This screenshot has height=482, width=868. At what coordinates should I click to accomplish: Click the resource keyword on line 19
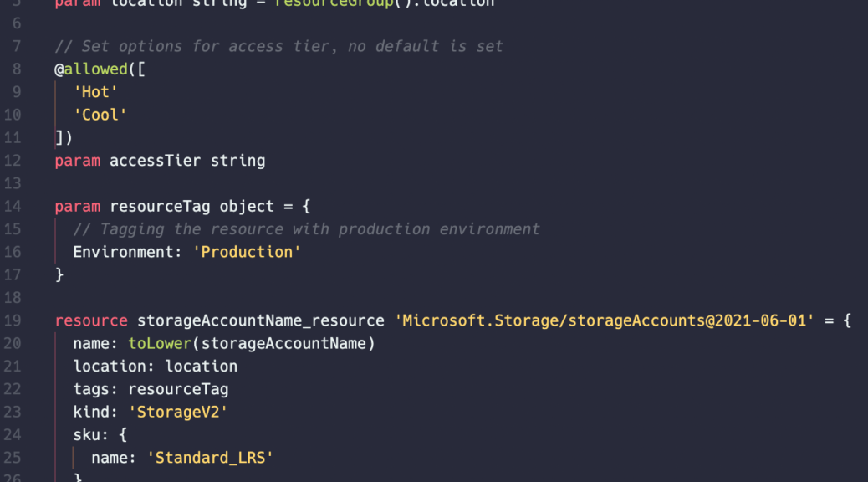tap(91, 320)
